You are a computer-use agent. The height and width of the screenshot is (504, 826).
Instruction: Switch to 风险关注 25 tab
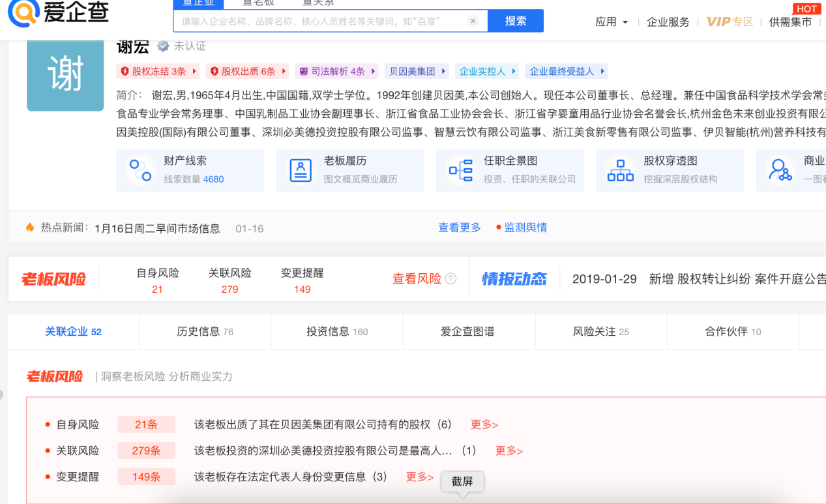tap(600, 331)
